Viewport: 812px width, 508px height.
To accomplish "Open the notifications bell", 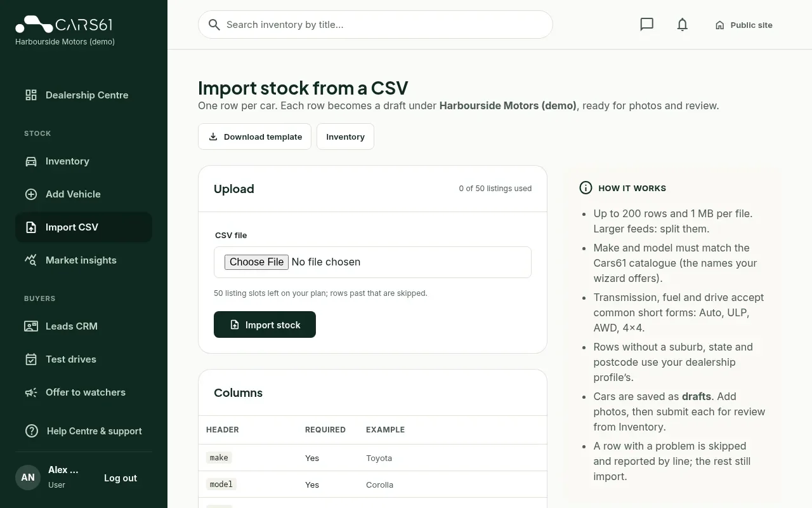I will coord(682,25).
